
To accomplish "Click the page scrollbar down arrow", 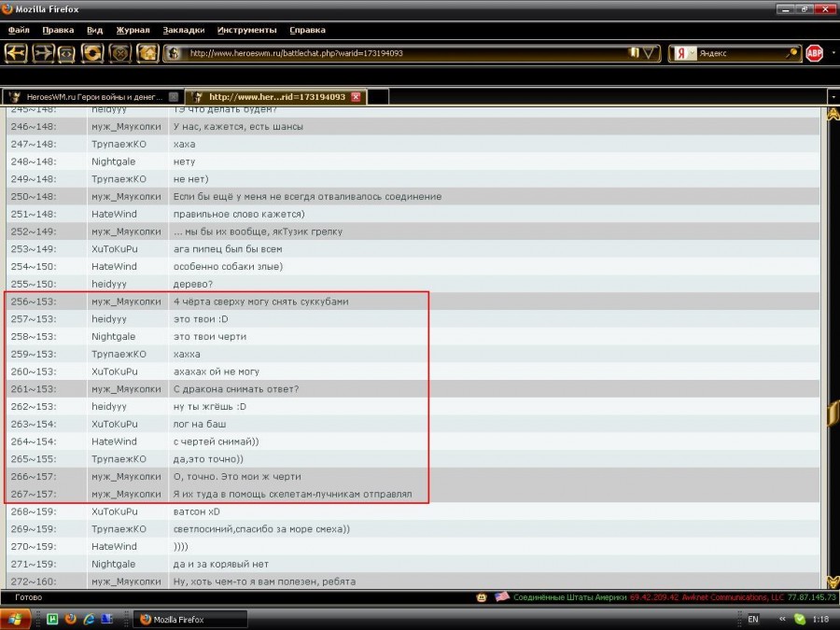I will click(832, 581).
